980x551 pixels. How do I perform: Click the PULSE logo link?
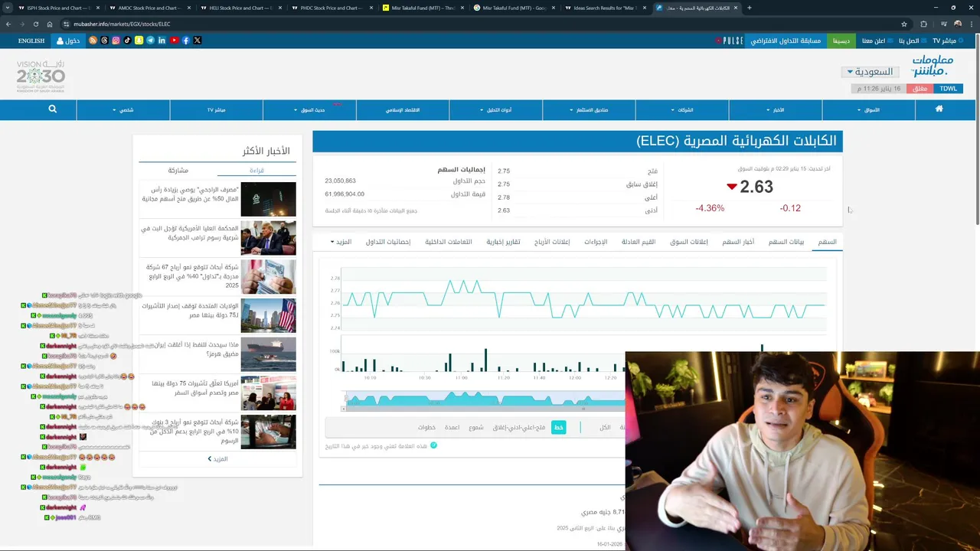(730, 41)
